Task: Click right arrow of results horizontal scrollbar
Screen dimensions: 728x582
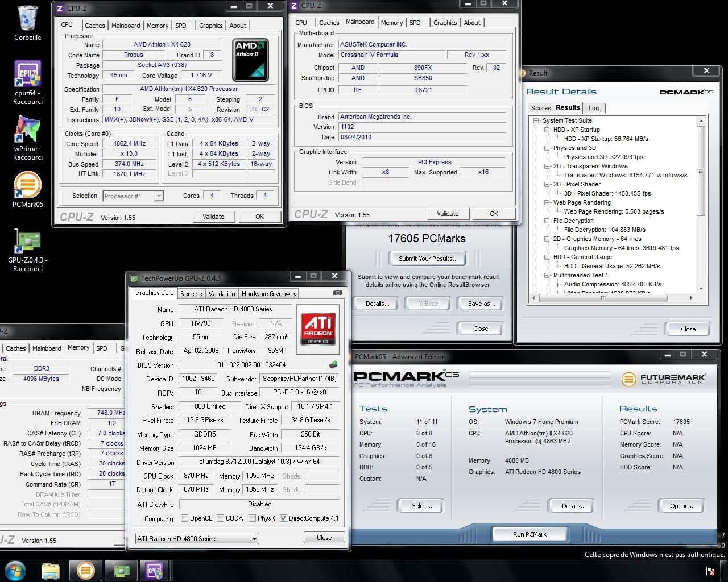Action: tap(691, 298)
